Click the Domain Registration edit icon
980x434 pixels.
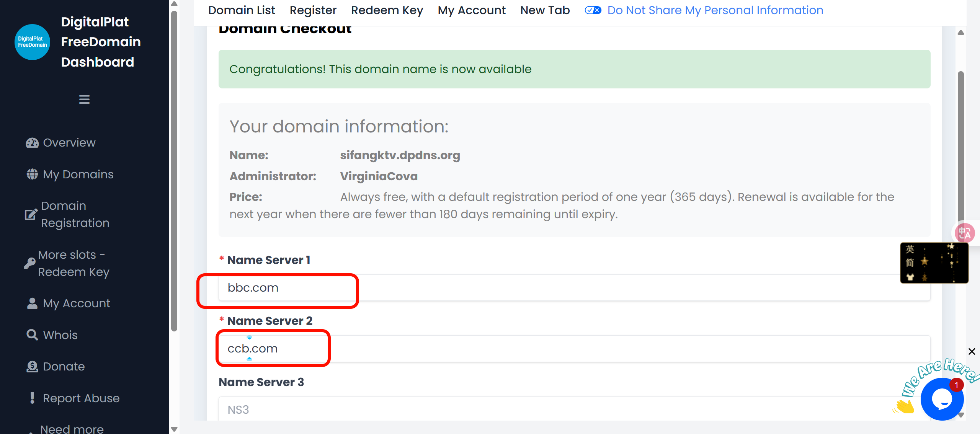click(31, 214)
